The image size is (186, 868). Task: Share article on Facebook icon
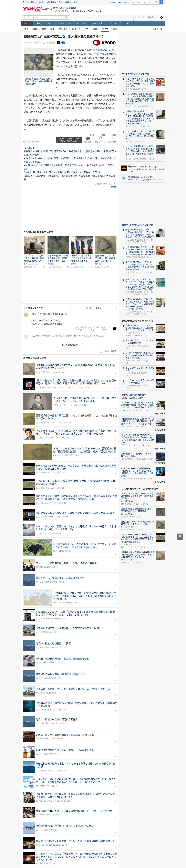coord(63,43)
